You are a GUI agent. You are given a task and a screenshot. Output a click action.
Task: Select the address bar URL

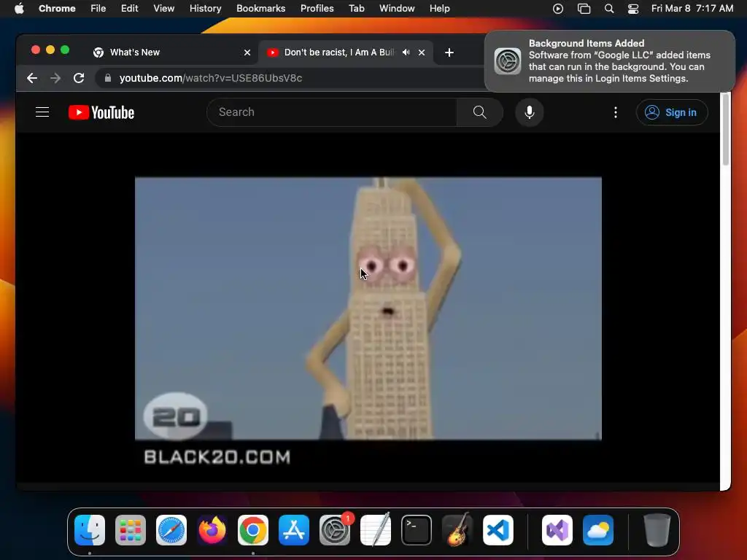pyautogui.click(x=211, y=78)
